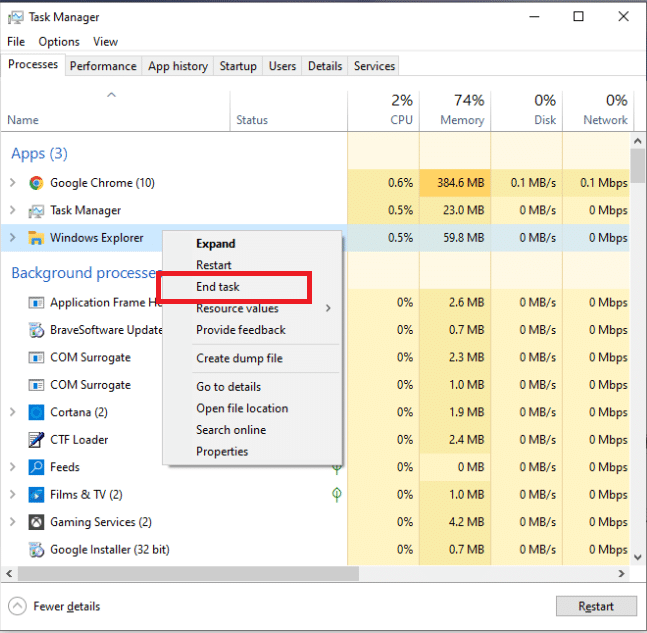Switch to the Users tab
Screen dimensions: 647x633
point(282,66)
